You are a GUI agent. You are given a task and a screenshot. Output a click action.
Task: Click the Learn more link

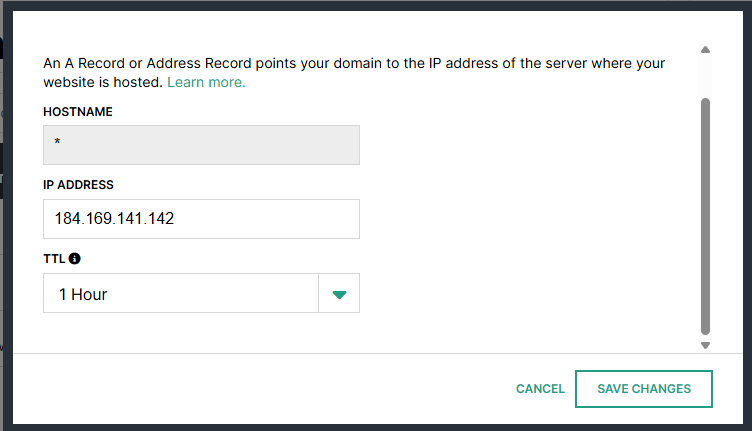[x=206, y=82]
